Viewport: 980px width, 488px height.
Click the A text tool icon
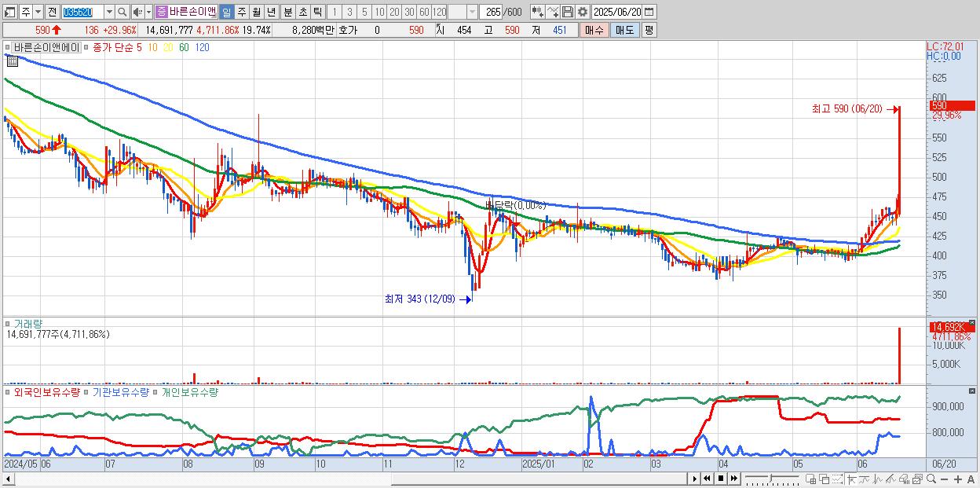[971, 479]
